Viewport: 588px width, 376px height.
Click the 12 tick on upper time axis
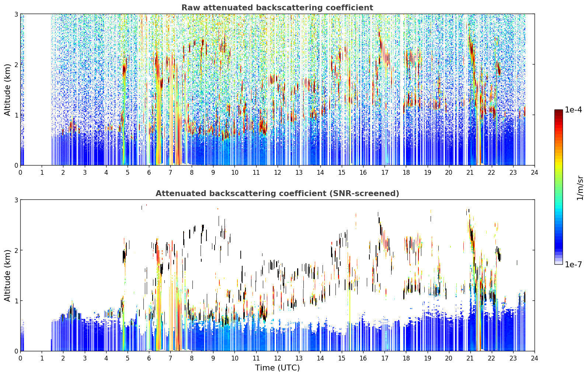tap(277, 172)
